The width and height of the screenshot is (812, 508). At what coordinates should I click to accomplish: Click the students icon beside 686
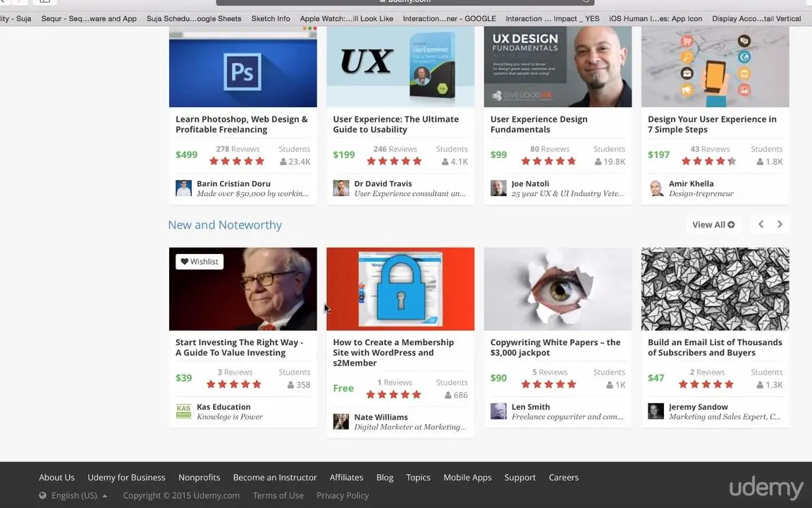pos(448,396)
